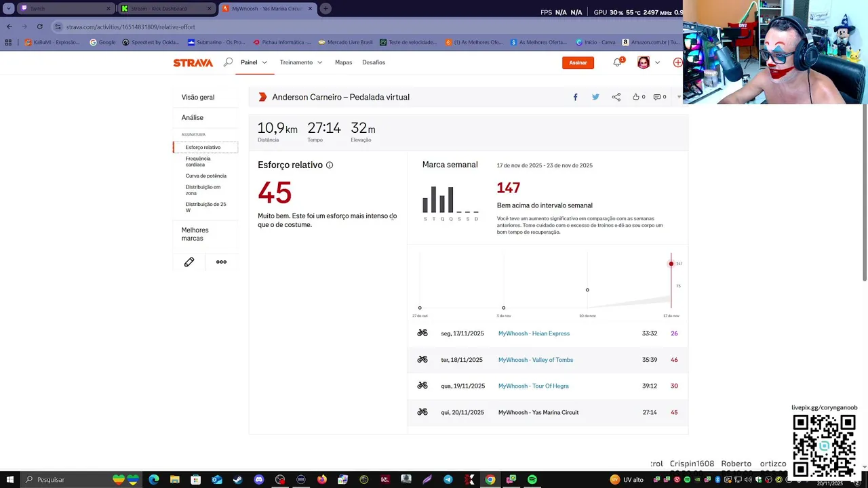Select Distribuição de 25 W sidebar item
The height and width of the screenshot is (488, 868).
tap(205, 207)
